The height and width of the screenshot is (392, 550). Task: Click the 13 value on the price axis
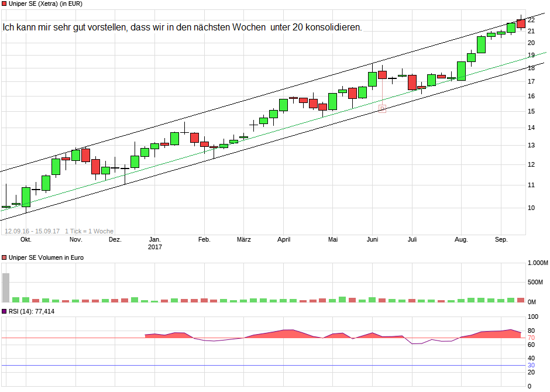(x=531, y=145)
